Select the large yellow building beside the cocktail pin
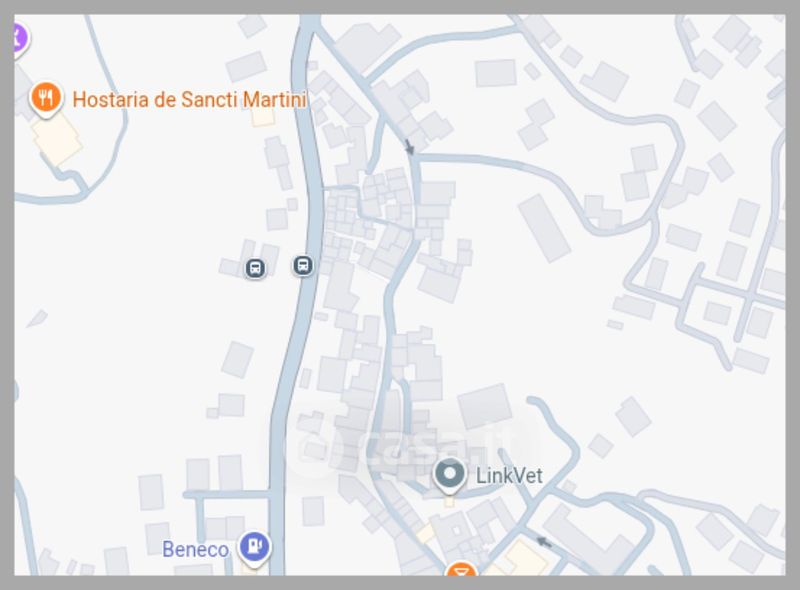Viewport: 800px width, 590px height. point(518,560)
